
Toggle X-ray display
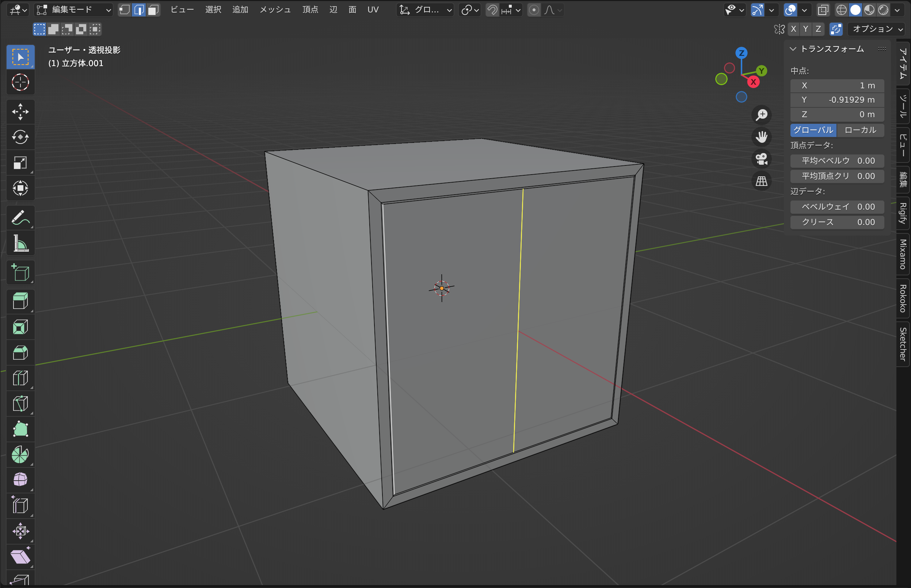click(x=823, y=9)
